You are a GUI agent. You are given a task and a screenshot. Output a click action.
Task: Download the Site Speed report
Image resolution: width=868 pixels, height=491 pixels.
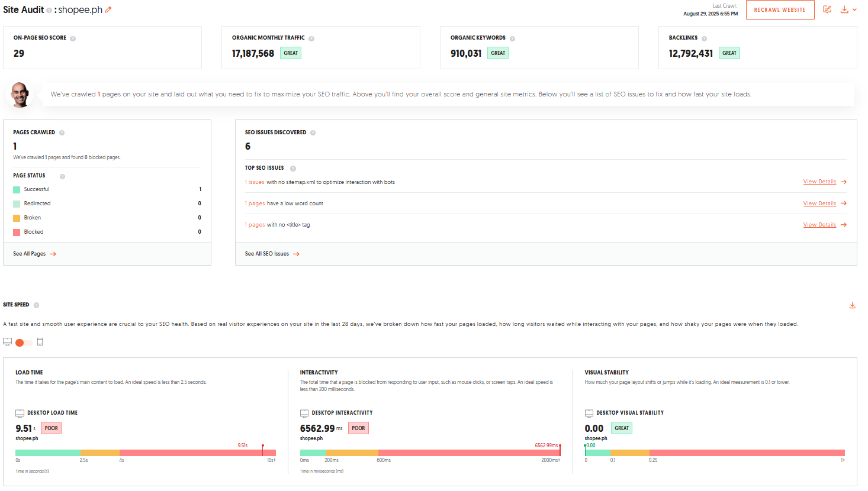(x=852, y=305)
